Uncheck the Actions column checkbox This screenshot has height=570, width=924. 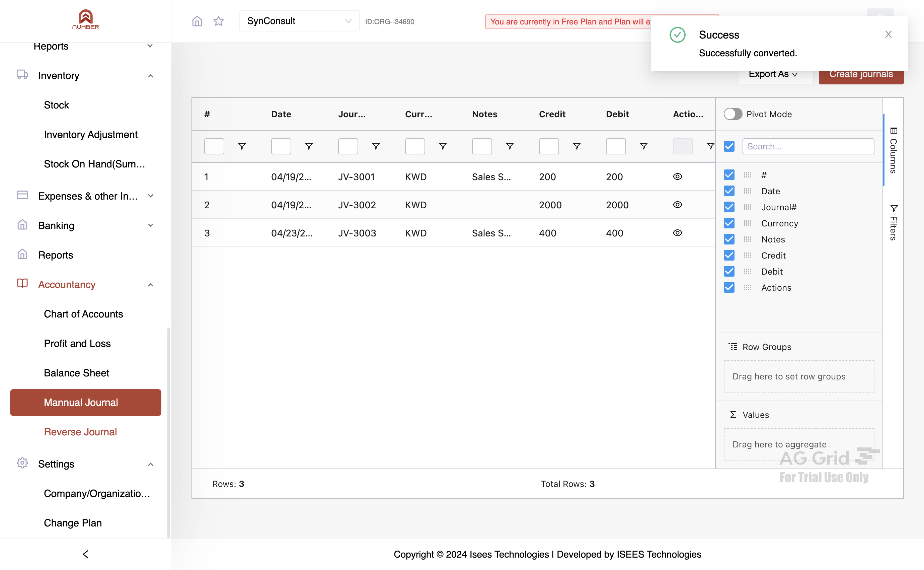729,288
